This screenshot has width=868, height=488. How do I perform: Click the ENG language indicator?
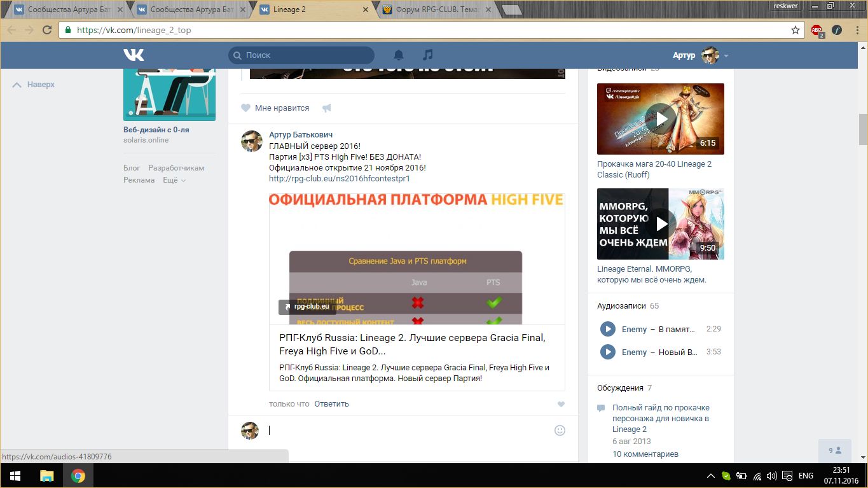point(806,476)
